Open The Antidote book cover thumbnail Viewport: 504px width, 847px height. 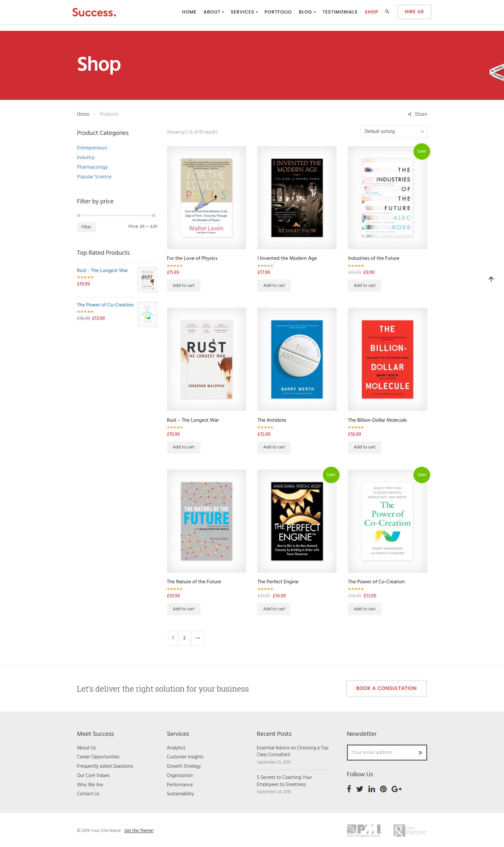click(296, 359)
